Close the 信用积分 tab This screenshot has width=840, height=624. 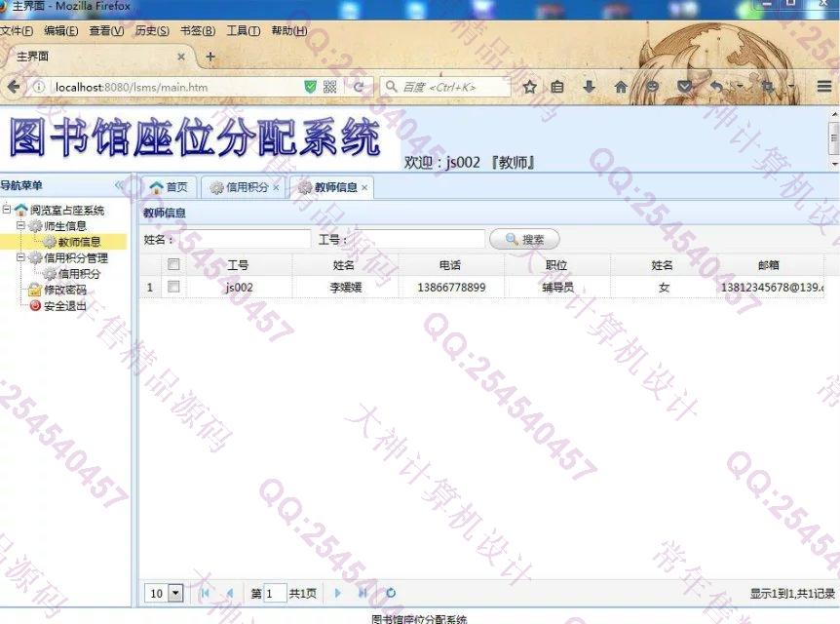276,187
